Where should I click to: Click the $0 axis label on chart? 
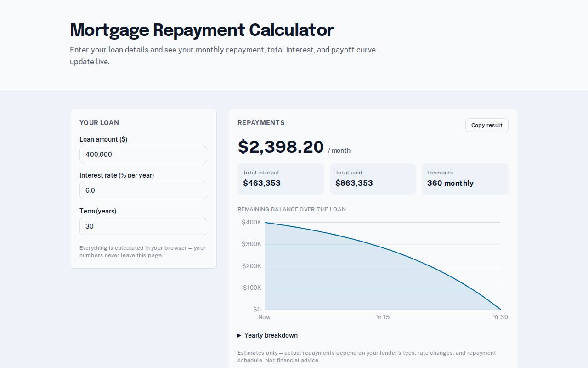[x=257, y=309]
